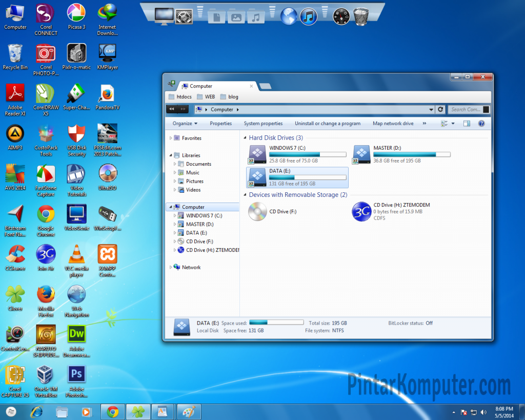Open Picasa 3 desktop icon
The image size is (525, 420).
point(76,17)
